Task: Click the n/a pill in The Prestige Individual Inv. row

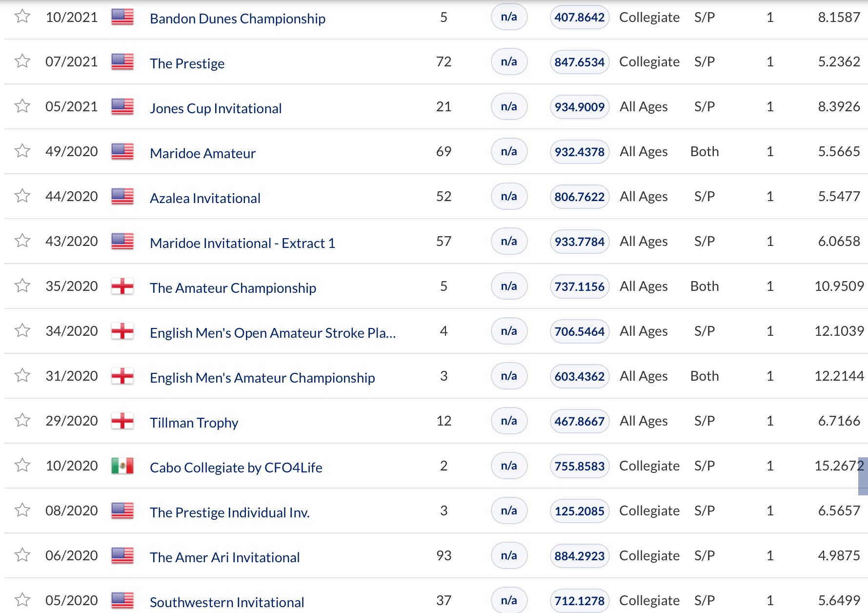Action: (509, 511)
